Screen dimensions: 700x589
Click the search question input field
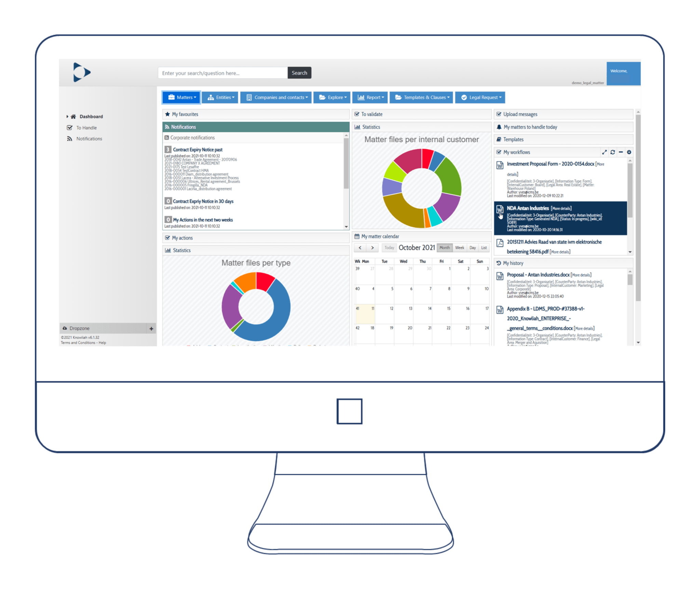pos(223,73)
